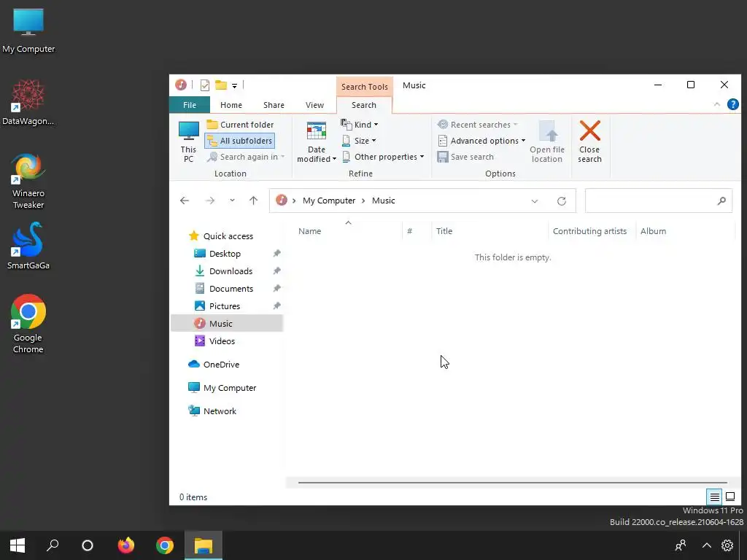747x560 pixels.
Task: Go up one folder level
Action: point(253,201)
